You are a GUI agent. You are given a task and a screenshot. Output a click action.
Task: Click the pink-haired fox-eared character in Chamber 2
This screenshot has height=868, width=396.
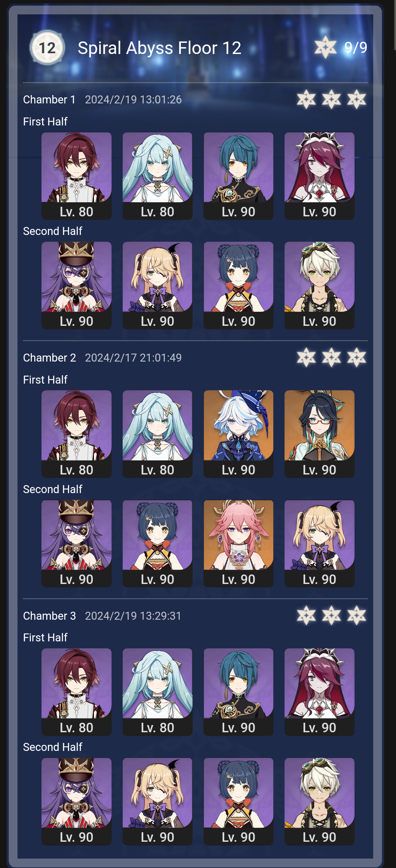click(238, 543)
